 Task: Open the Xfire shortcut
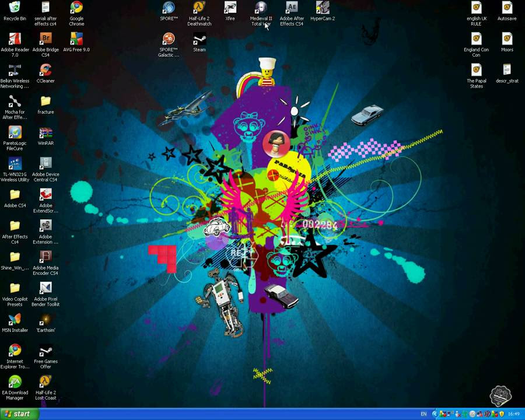click(230, 8)
